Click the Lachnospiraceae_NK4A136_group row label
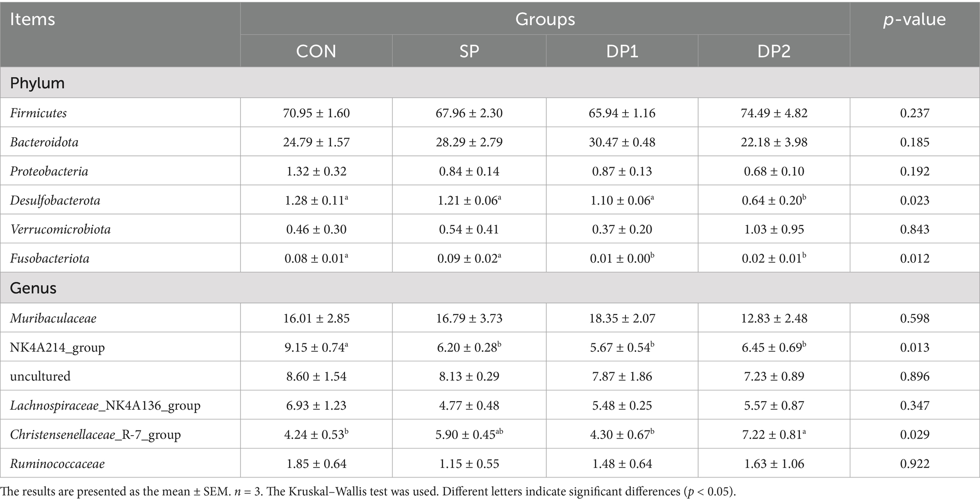 pyautogui.click(x=105, y=405)
